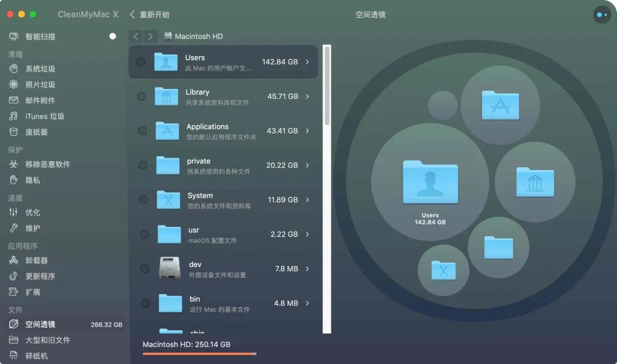Click the Users 142.84 GB bubble
Image resolution: width=617 pixels, height=364 pixels.
(430, 182)
